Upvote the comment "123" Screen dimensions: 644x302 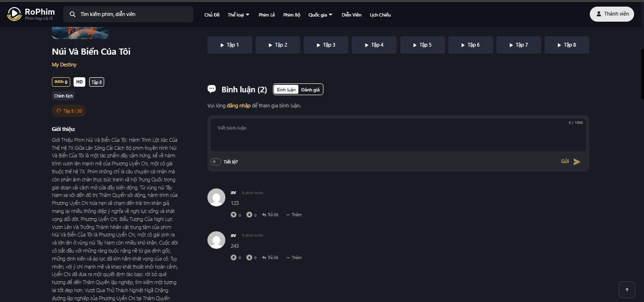[234, 214]
